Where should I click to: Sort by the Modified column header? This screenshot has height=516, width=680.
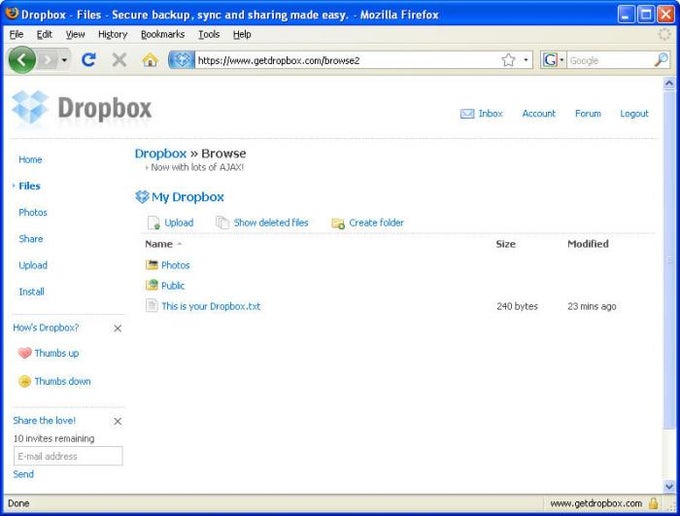(x=588, y=244)
